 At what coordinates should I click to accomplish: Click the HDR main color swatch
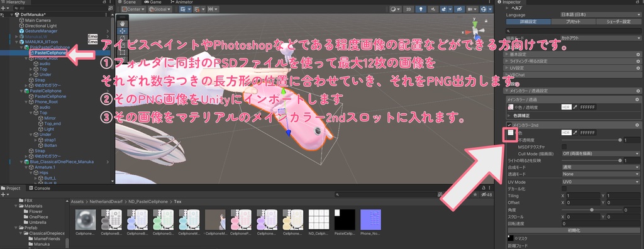pos(567,107)
